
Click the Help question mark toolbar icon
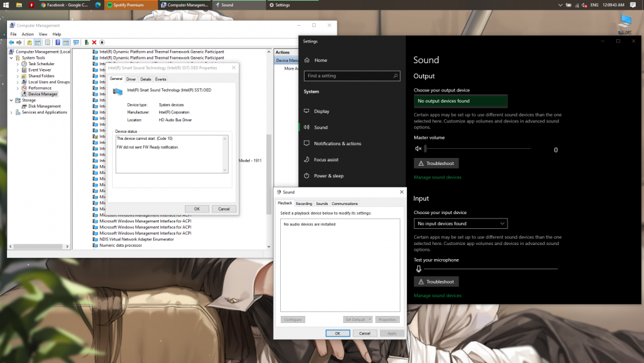coord(58,43)
